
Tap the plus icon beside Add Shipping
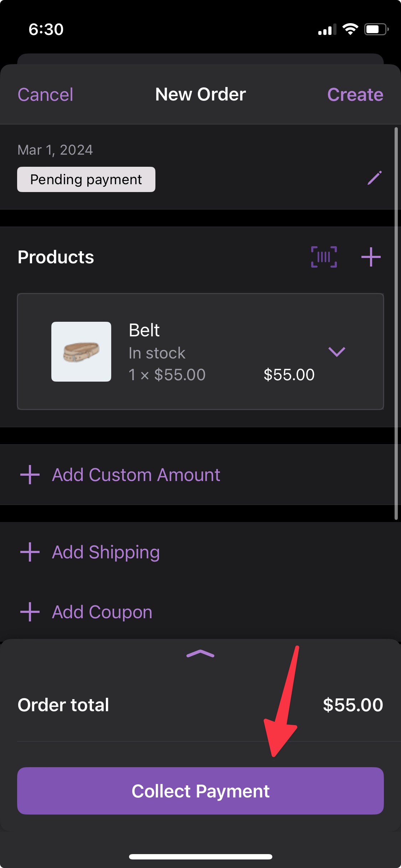pyautogui.click(x=30, y=552)
